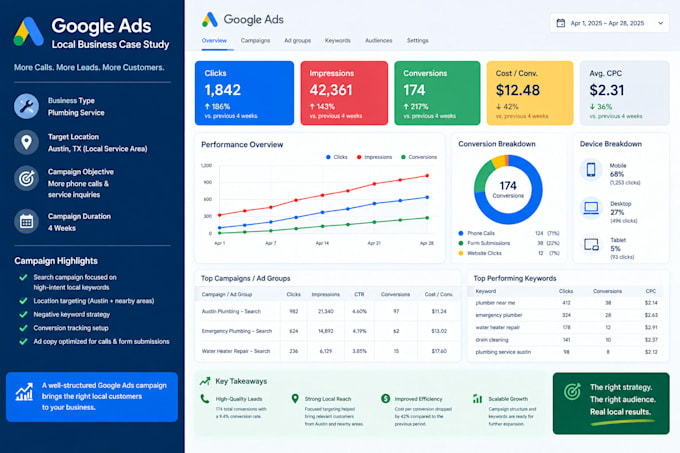Open the Emergency Plumbing – Search campaign row
Image resolution: width=680 pixels, height=453 pixels.
(x=328, y=331)
